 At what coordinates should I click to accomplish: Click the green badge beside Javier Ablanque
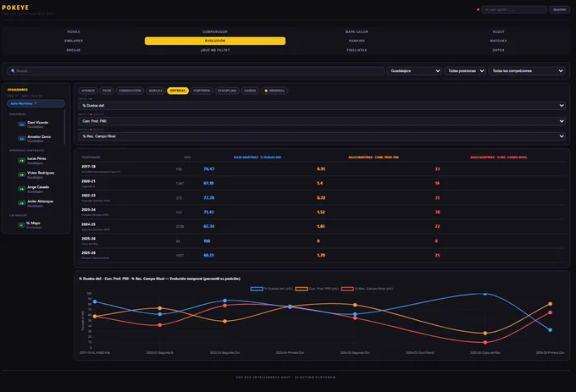click(22, 203)
